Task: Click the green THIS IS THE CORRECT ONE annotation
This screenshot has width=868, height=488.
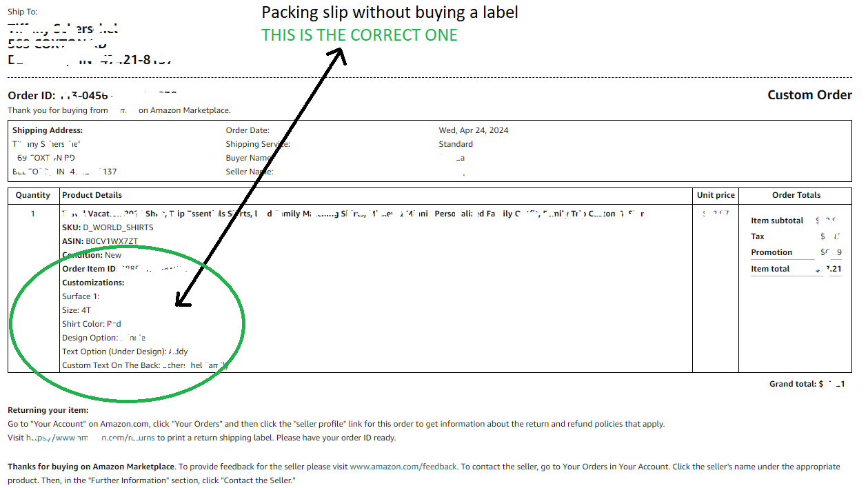Action: click(x=359, y=35)
